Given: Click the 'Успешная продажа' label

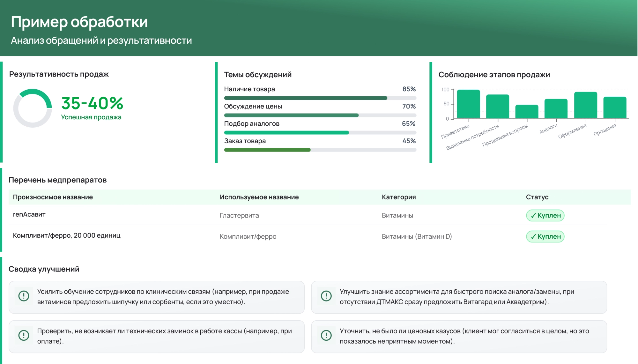Looking at the screenshot, I should click(91, 117).
